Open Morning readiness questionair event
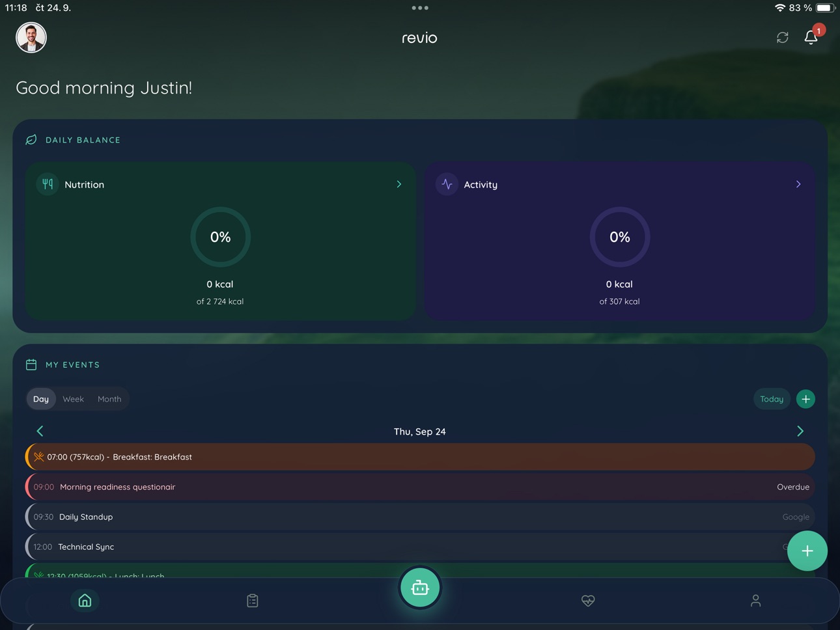This screenshot has width=840, height=630. click(x=420, y=487)
